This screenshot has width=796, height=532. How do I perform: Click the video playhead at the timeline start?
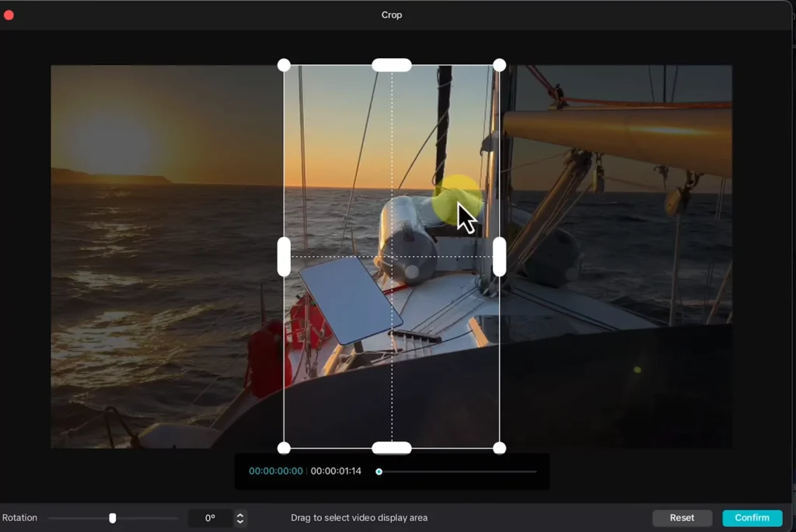tap(379, 471)
